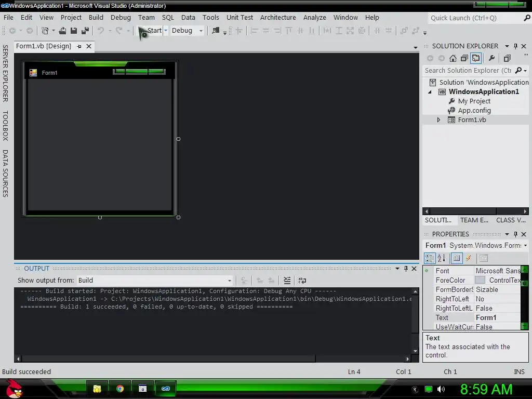The height and width of the screenshot is (399, 532).
Task: Click the Form1 title bar icon in designer
Action: [33, 73]
